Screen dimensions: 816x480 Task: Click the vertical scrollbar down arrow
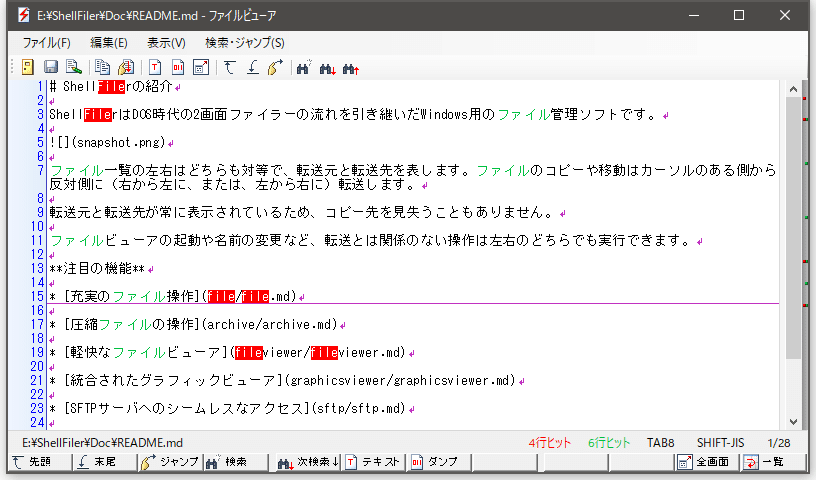793,422
